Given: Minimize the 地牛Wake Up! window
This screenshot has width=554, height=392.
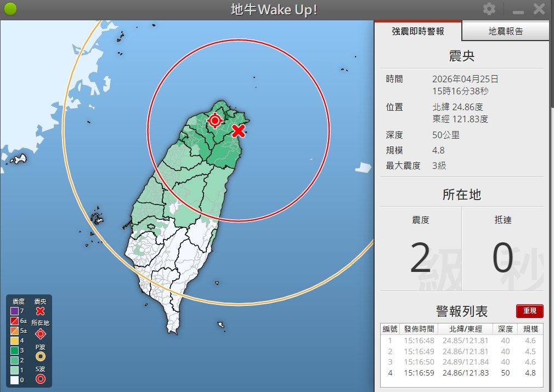Looking at the screenshot, I should click(518, 12).
